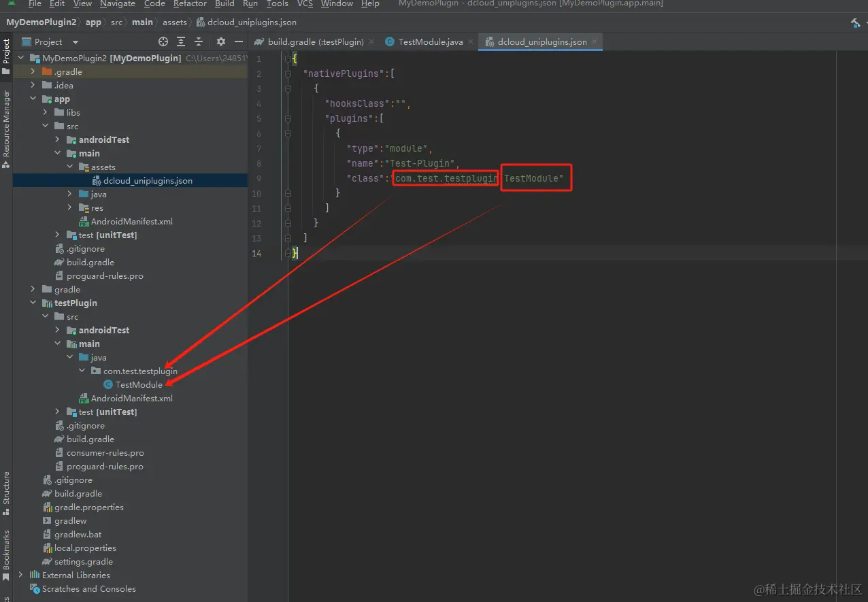Click the dcloud_uniplugins.json breadcrumb
Screen dimensions: 868x602
tap(246, 22)
